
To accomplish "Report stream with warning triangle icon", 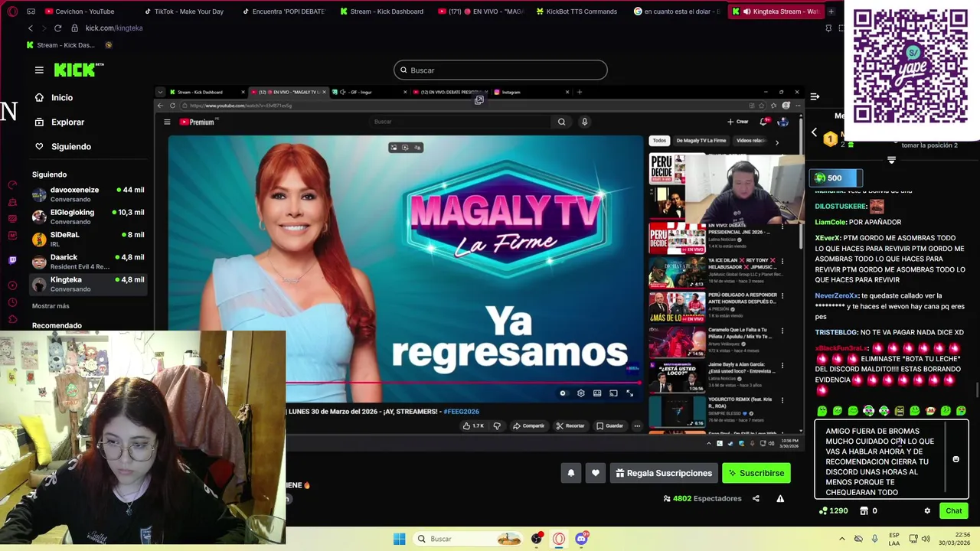I will (x=780, y=499).
